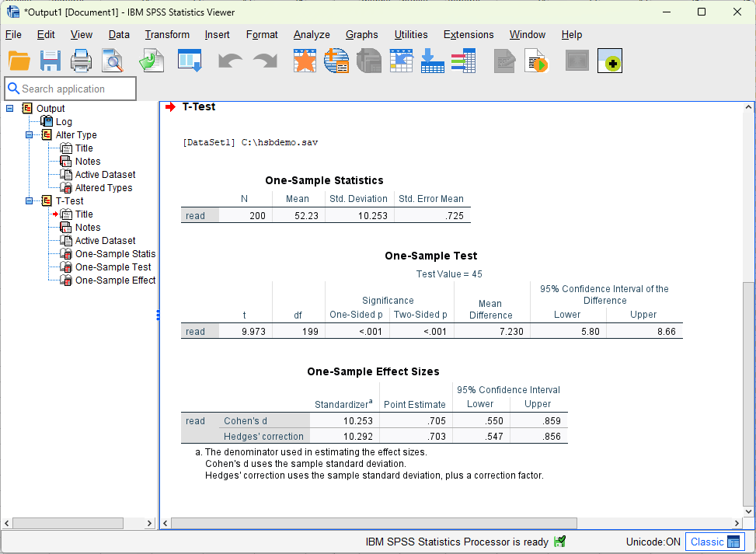Undo the last action
Screen dimensions: 756x554
pyautogui.click(x=230, y=61)
